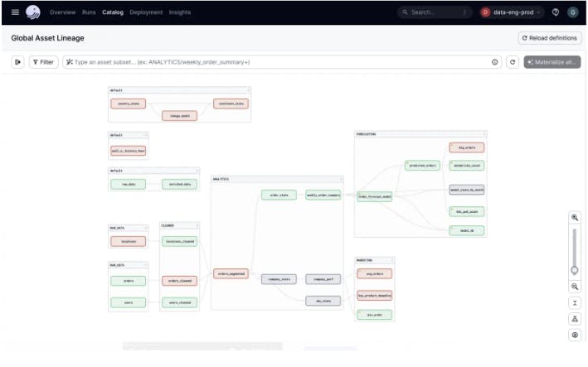Go to the Insights tab
The height and width of the screenshot is (367, 588).
coord(180,12)
